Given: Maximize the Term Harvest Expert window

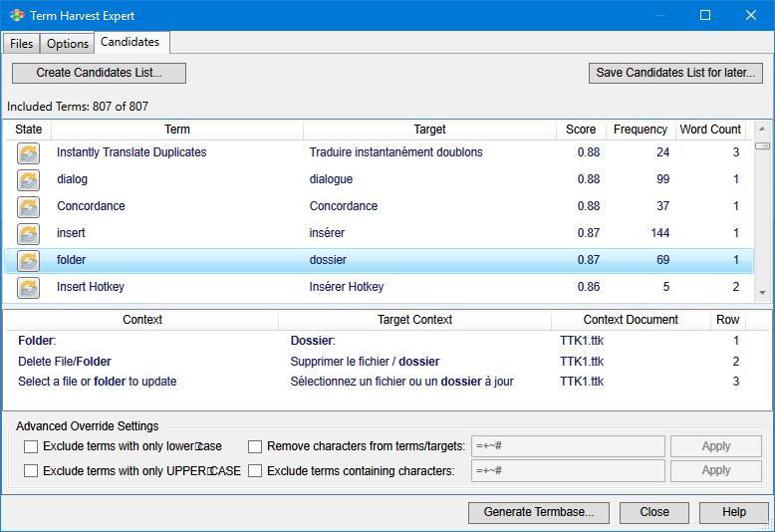Looking at the screenshot, I should point(705,15).
